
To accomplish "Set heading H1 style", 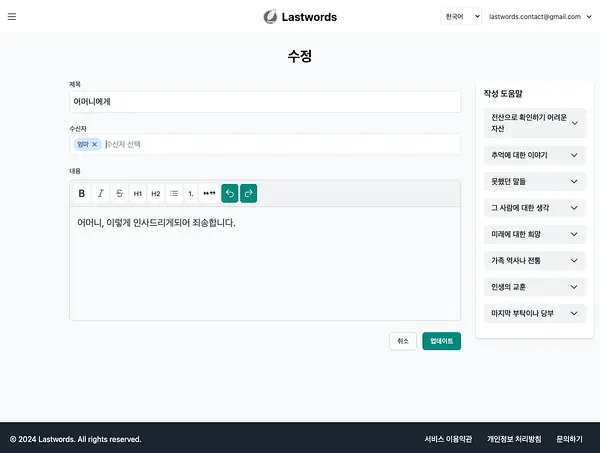I will click(x=138, y=194).
